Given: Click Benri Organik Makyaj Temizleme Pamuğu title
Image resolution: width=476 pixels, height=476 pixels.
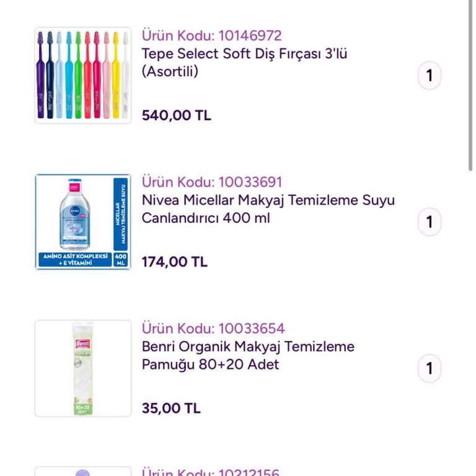Looking at the screenshot, I should (x=248, y=355).
